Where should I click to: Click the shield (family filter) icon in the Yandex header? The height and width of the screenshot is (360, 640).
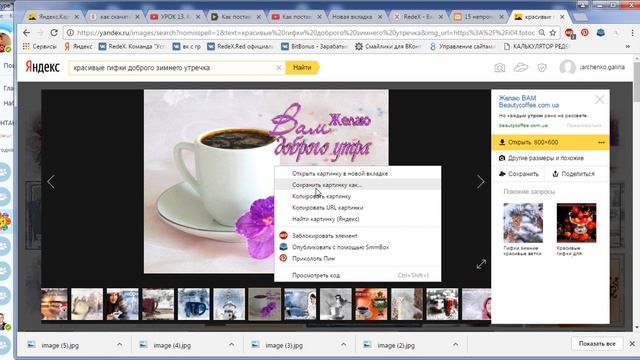pyautogui.click(x=542, y=68)
